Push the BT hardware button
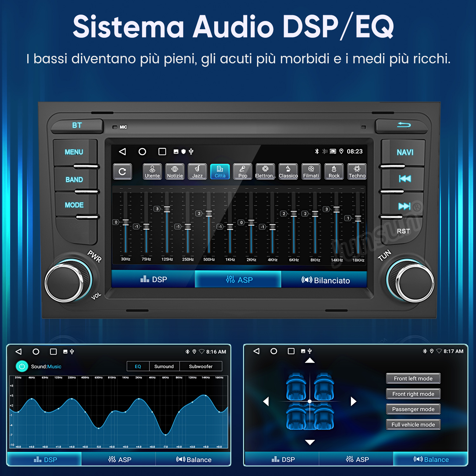The width and height of the screenshot is (476, 476). 77,126
